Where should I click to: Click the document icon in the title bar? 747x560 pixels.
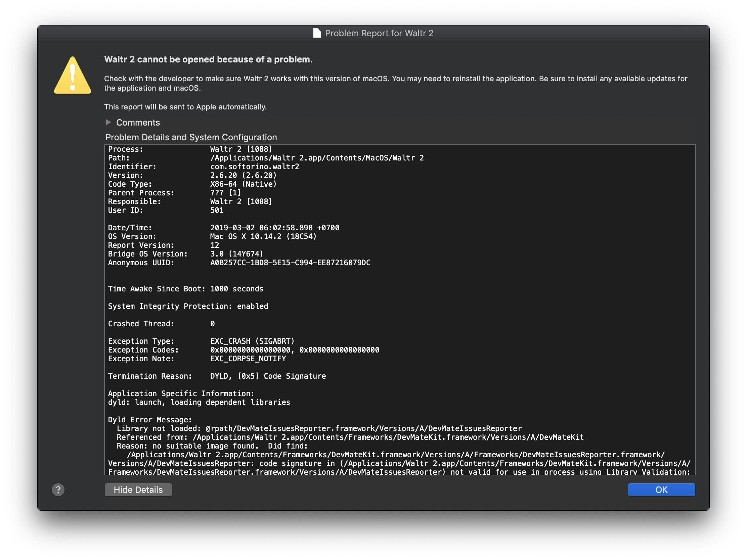[316, 33]
